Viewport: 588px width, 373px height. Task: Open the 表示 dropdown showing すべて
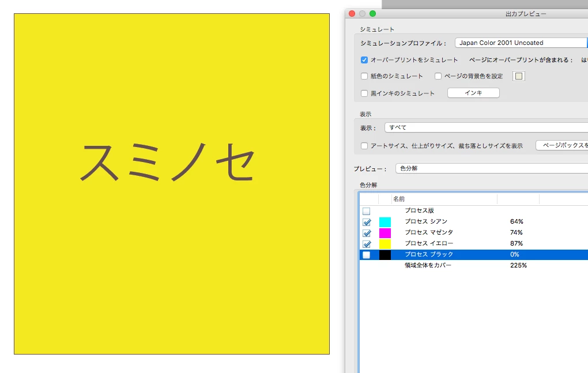pos(487,127)
